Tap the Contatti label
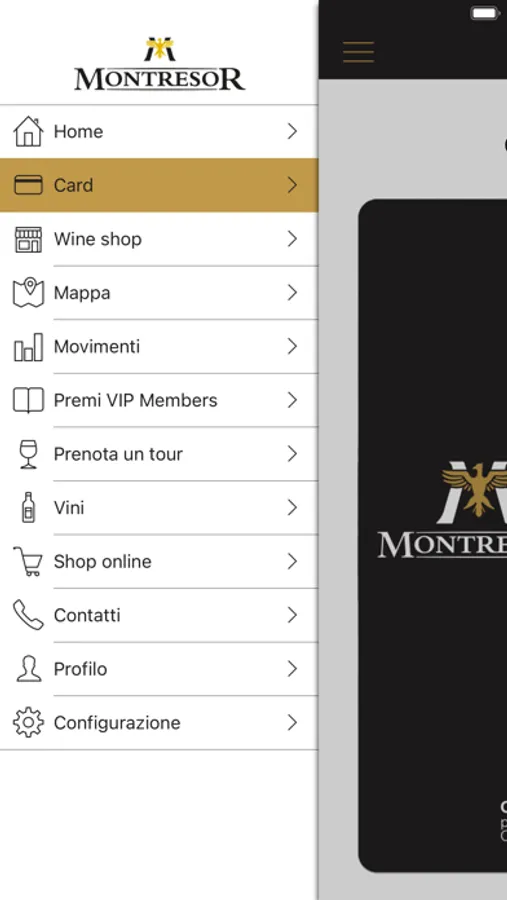 87,615
